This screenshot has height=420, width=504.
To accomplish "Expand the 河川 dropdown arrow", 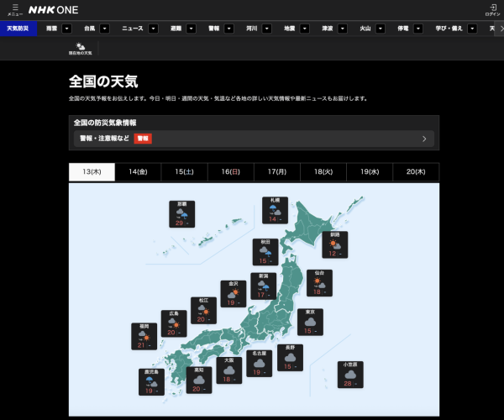I will (267, 29).
